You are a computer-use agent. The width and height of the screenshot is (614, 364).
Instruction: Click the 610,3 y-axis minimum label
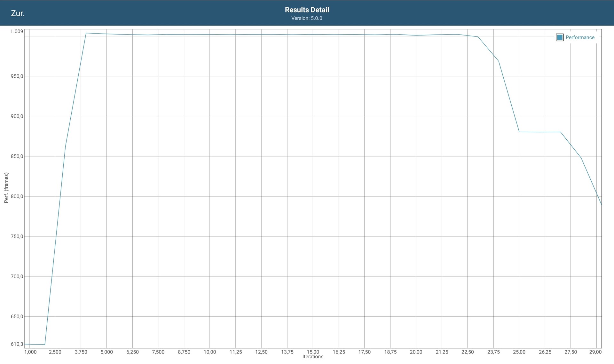(17, 344)
